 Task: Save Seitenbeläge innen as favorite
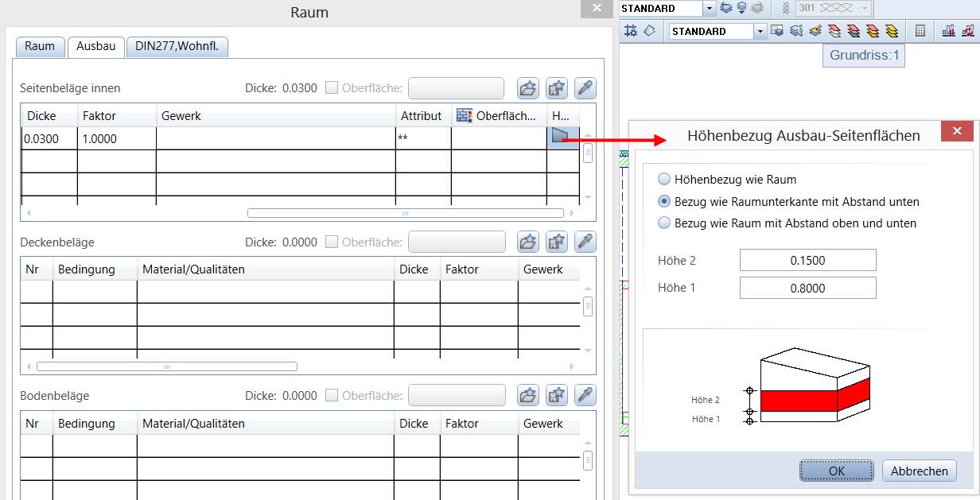pyautogui.click(x=557, y=88)
